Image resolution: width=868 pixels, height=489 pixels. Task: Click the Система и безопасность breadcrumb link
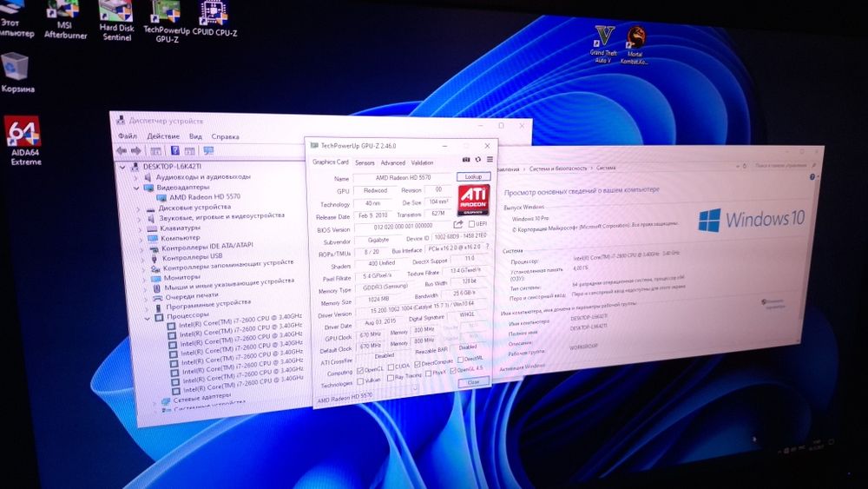558,169
